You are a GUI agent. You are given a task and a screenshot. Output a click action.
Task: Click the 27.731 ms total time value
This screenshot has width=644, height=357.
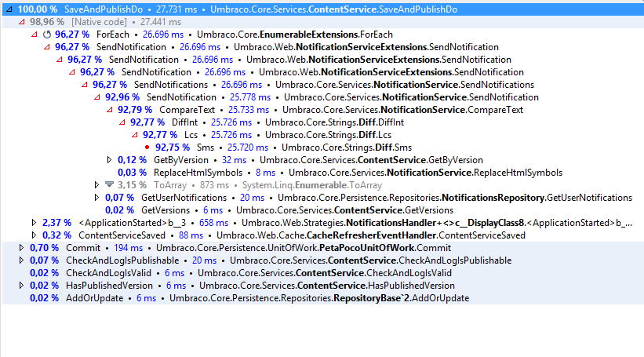point(176,9)
